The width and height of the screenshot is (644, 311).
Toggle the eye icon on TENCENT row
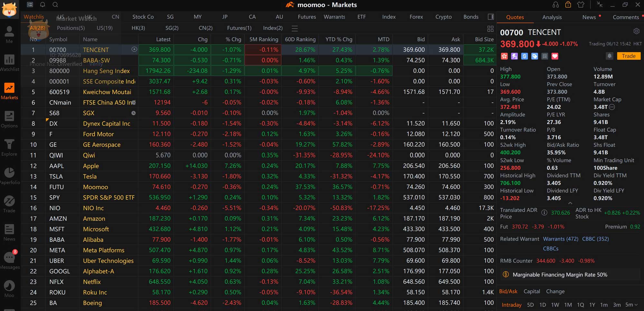[x=134, y=49]
